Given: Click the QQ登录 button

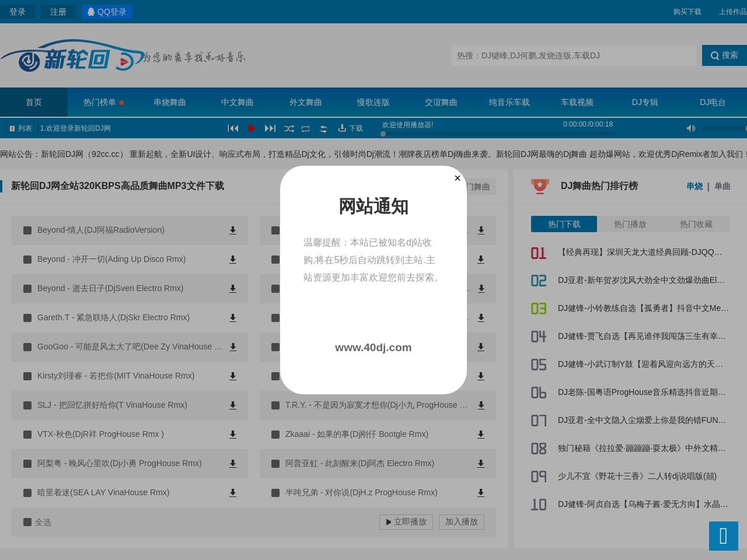Looking at the screenshot, I should coord(107,12).
